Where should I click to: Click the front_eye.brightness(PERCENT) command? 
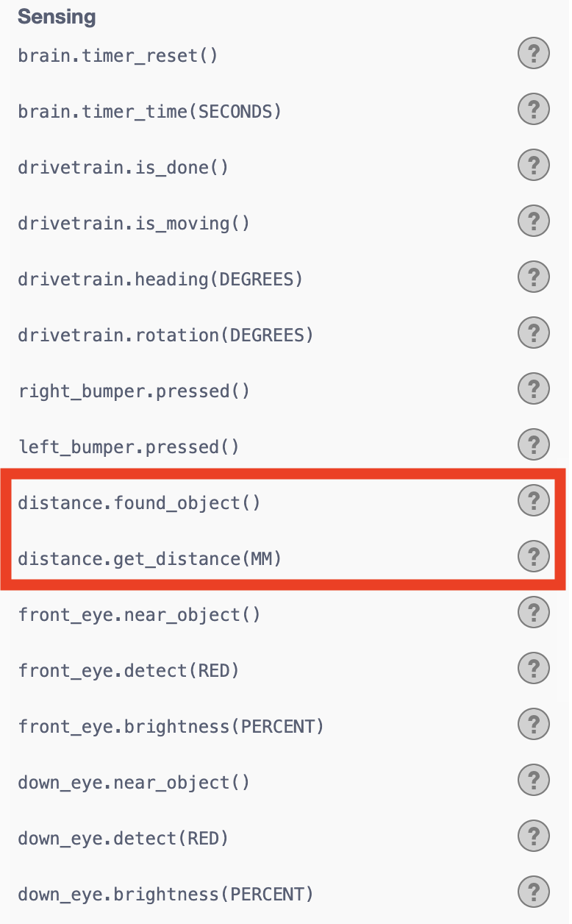pos(171,726)
